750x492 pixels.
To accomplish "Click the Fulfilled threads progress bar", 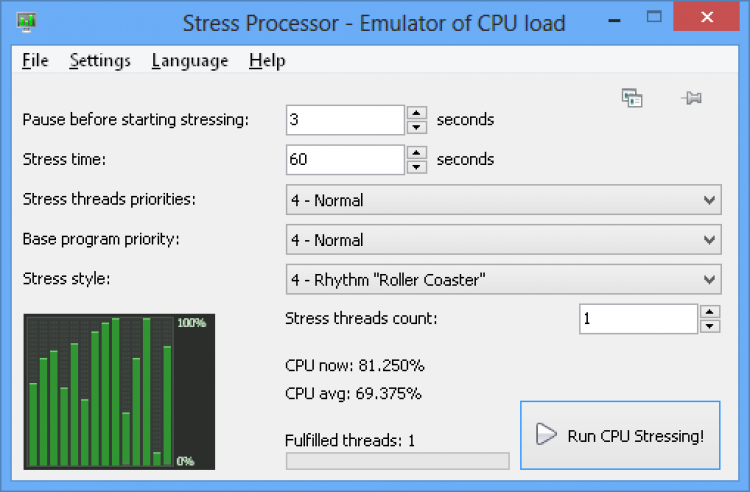I will click(x=397, y=461).
